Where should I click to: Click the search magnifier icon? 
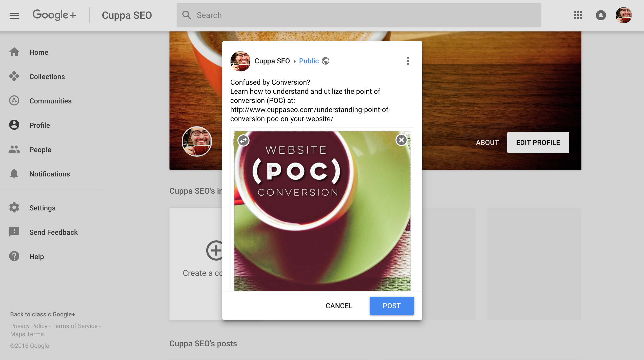(x=187, y=15)
